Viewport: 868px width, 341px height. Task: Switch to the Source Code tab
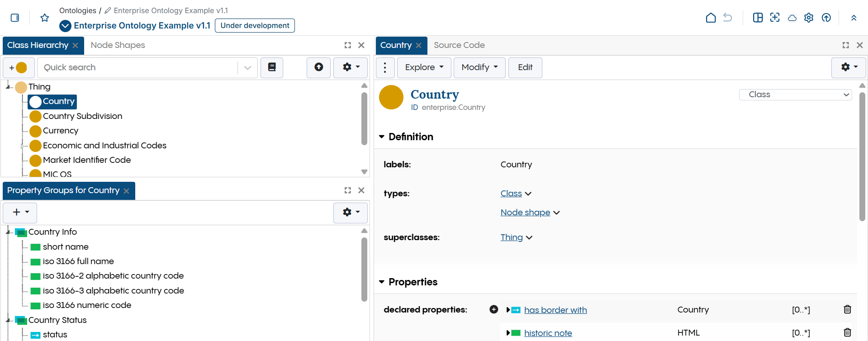point(459,45)
